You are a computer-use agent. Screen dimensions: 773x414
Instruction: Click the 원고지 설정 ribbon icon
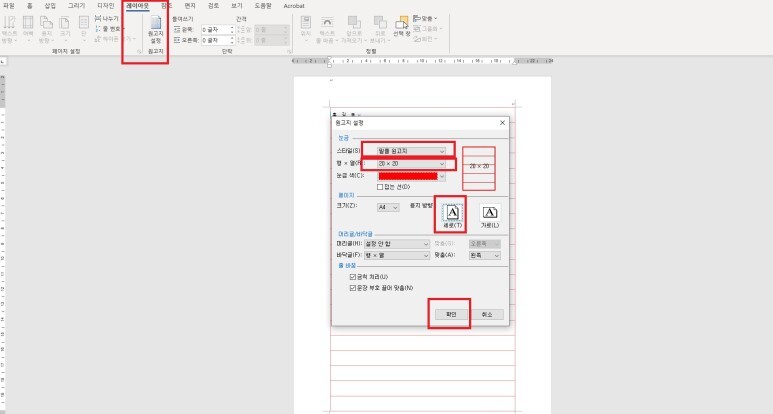155,29
